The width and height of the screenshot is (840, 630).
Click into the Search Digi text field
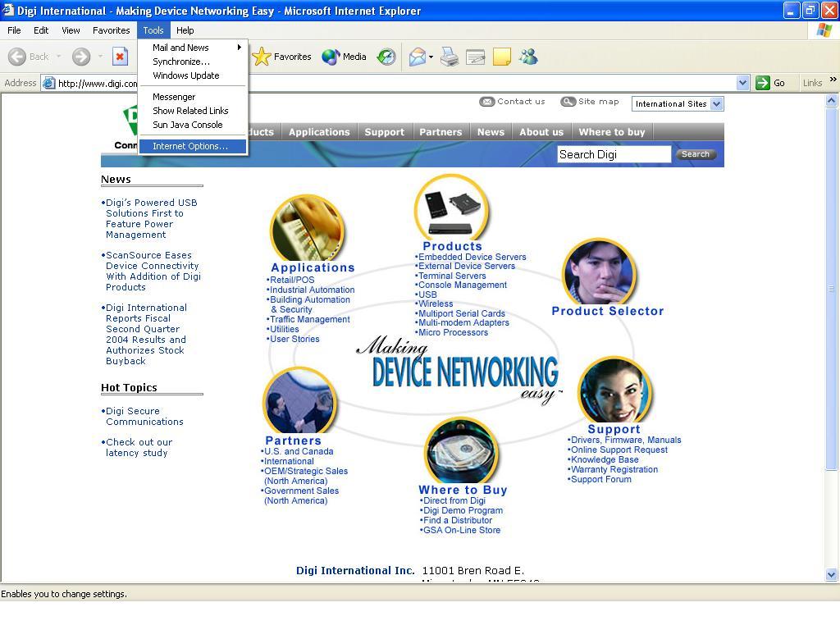(x=614, y=154)
